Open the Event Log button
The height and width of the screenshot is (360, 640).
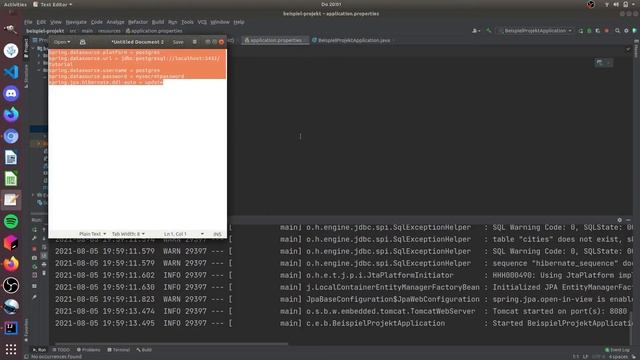click(617, 350)
